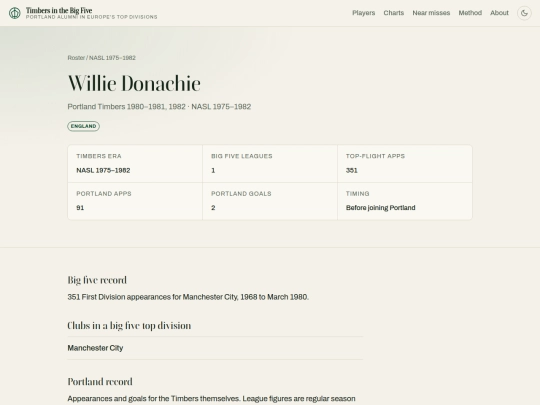
Task: Click the 'Clubs in a big five top division' heading
Action: coord(129,326)
